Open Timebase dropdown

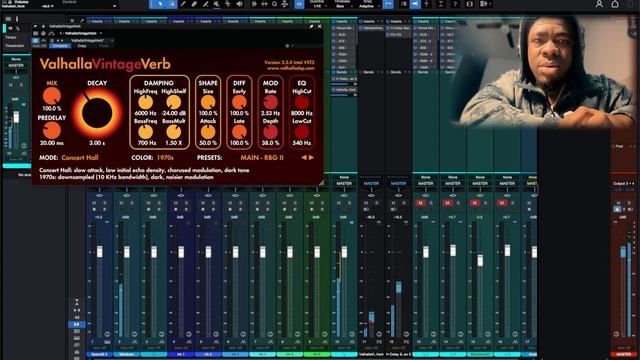pos(342,6)
